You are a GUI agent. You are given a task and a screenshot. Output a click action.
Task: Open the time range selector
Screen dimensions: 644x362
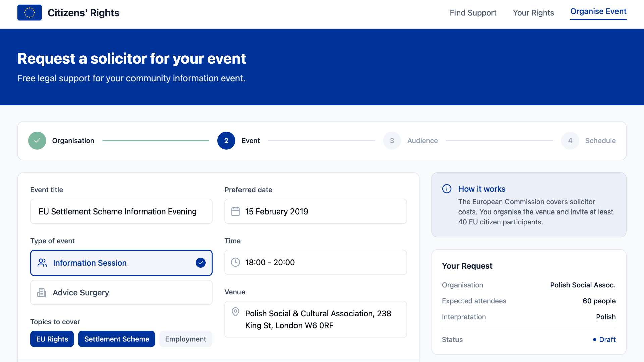coord(315,262)
